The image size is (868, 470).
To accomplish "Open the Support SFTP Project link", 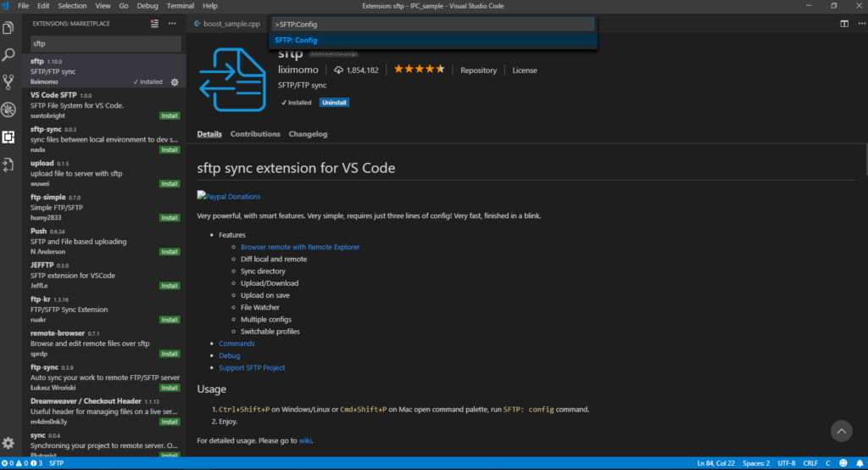I will (251, 368).
